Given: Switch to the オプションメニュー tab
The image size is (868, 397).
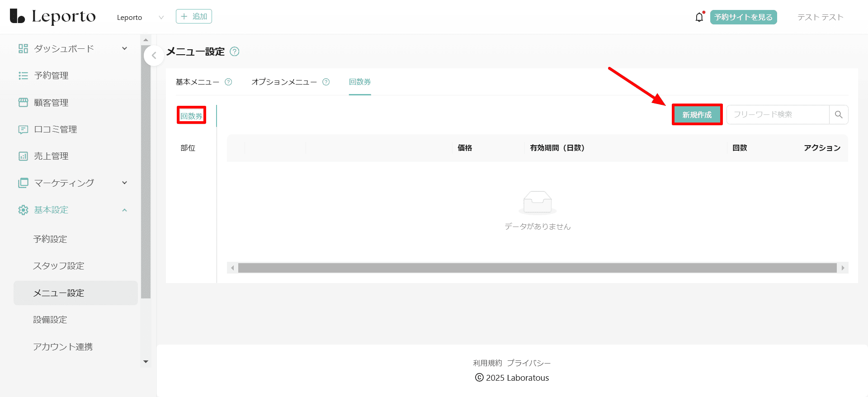Looking at the screenshot, I should tap(284, 82).
